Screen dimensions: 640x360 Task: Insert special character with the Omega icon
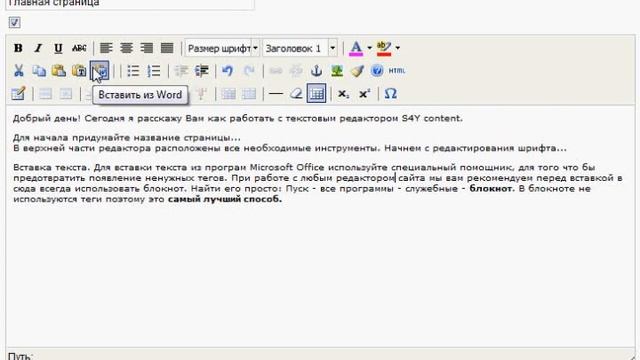point(391,94)
